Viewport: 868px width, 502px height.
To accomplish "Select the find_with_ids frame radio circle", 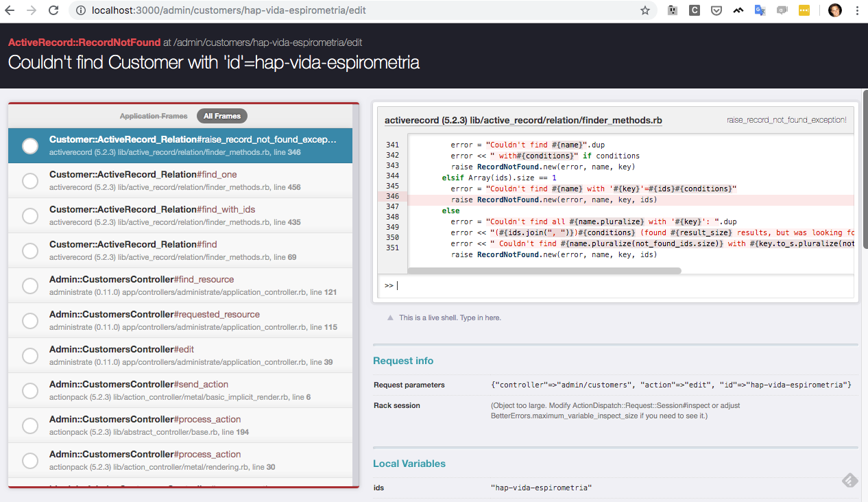I will pyautogui.click(x=30, y=216).
